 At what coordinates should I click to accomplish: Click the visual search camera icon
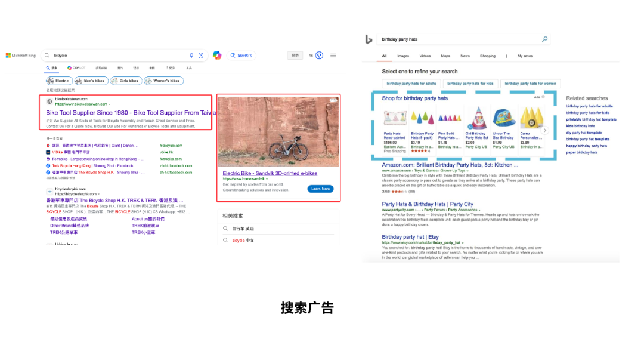point(201,55)
